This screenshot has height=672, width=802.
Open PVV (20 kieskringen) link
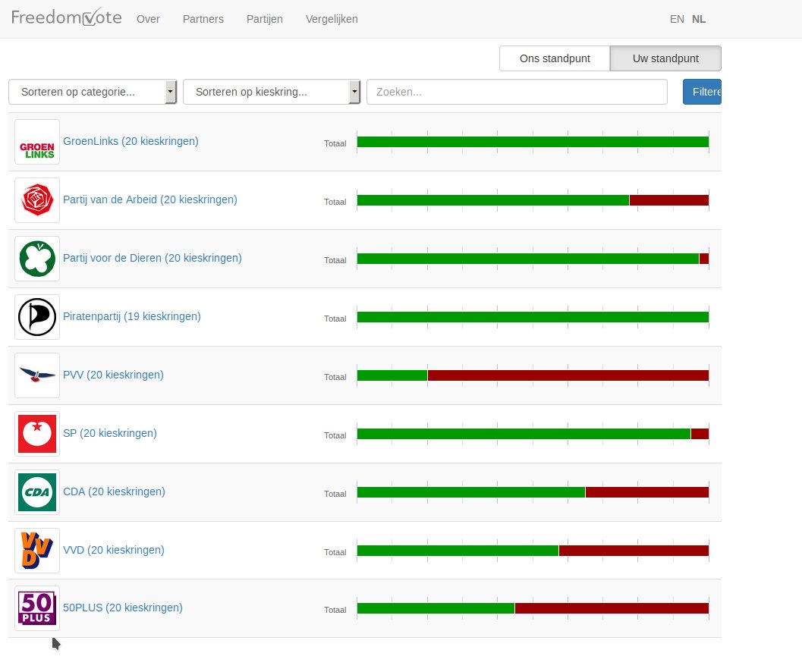click(x=113, y=375)
